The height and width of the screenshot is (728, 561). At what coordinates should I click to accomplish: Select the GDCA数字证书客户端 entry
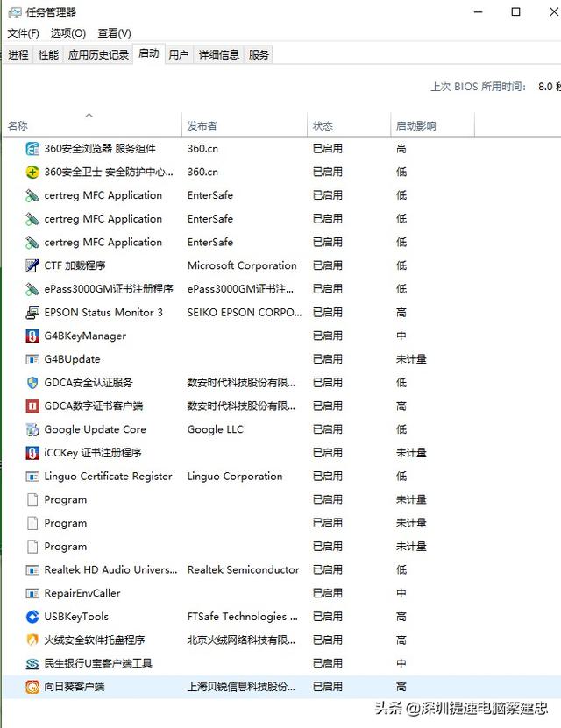(x=281, y=406)
